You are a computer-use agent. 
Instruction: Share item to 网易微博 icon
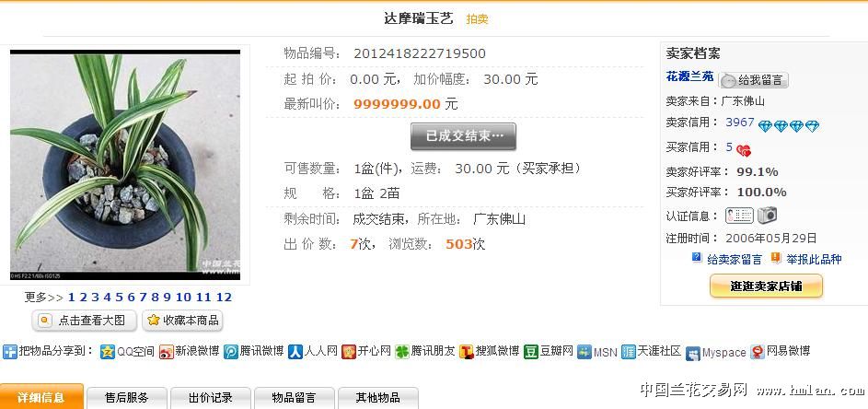(x=758, y=352)
